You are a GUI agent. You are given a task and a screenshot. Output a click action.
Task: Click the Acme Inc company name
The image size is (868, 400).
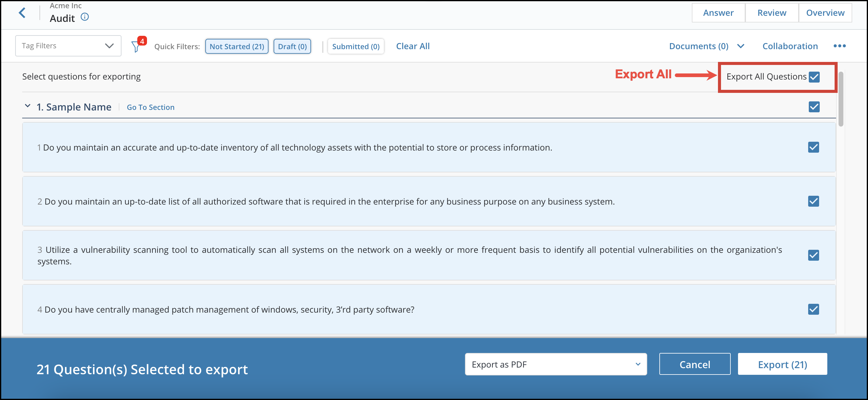66,5
